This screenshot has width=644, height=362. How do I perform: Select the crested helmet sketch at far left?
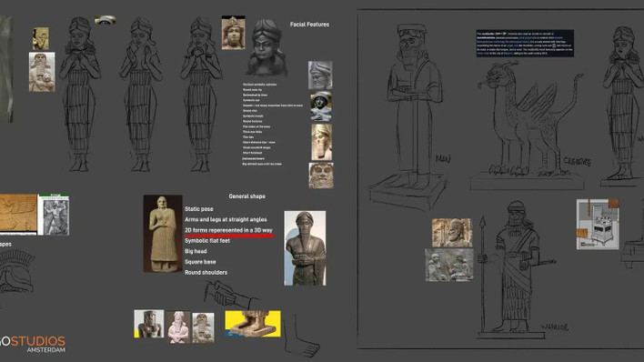click(17, 272)
